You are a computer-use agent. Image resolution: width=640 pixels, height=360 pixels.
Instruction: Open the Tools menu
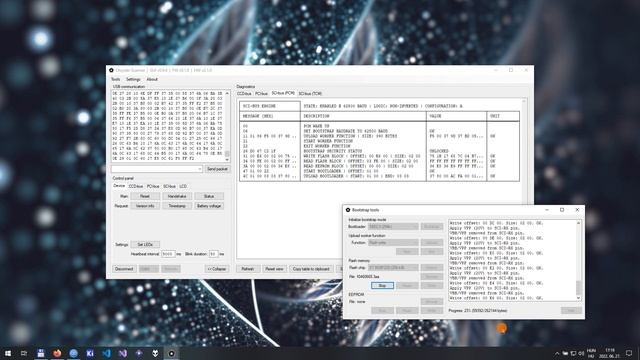coord(116,79)
